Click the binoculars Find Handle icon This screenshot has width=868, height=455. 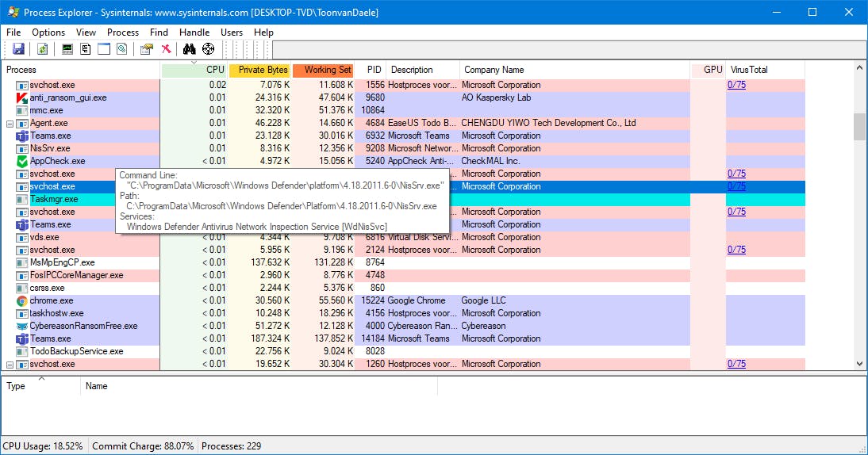[190, 49]
